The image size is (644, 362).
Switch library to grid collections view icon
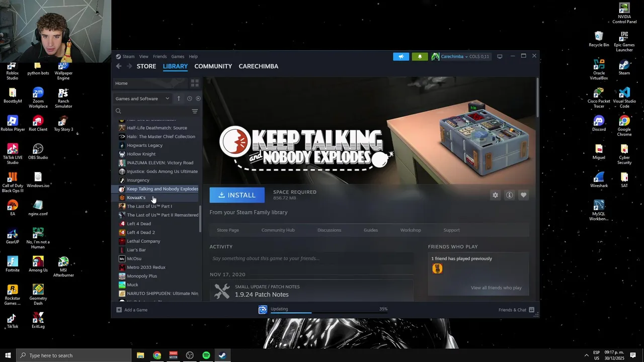195,83
